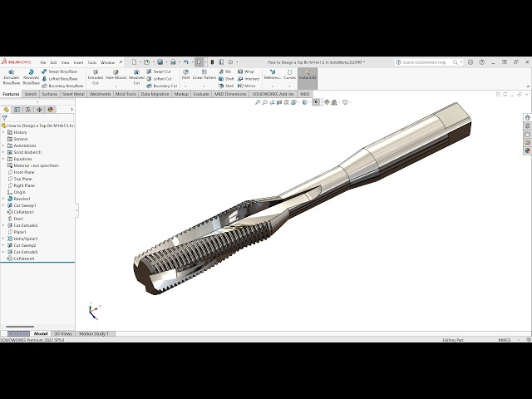Choose the Swept Boss/Base feature
532x399 pixels.
[x=59, y=71]
